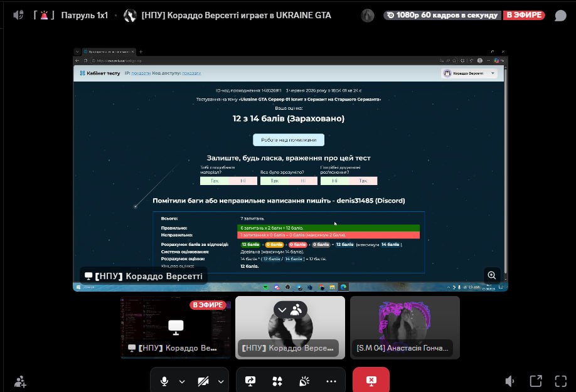Pop out the stream into a window
The height and width of the screenshot is (392, 576).
pos(536,381)
